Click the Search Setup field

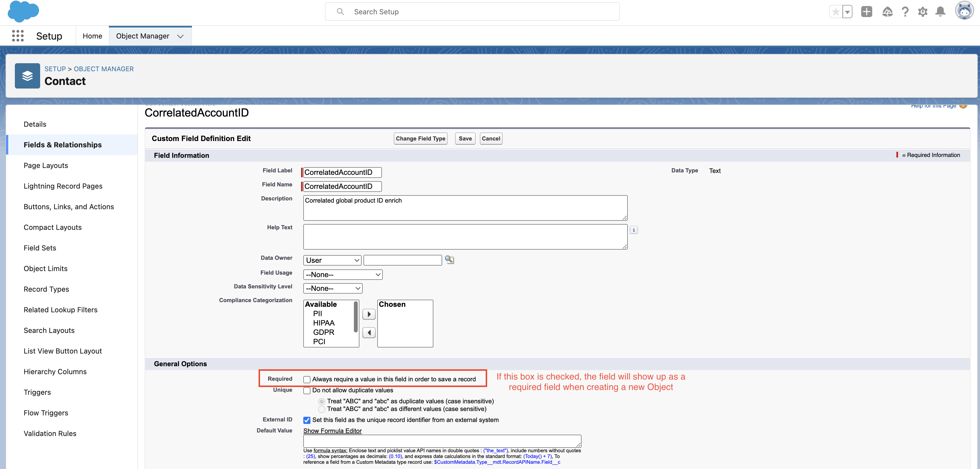pyautogui.click(x=472, y=12)
